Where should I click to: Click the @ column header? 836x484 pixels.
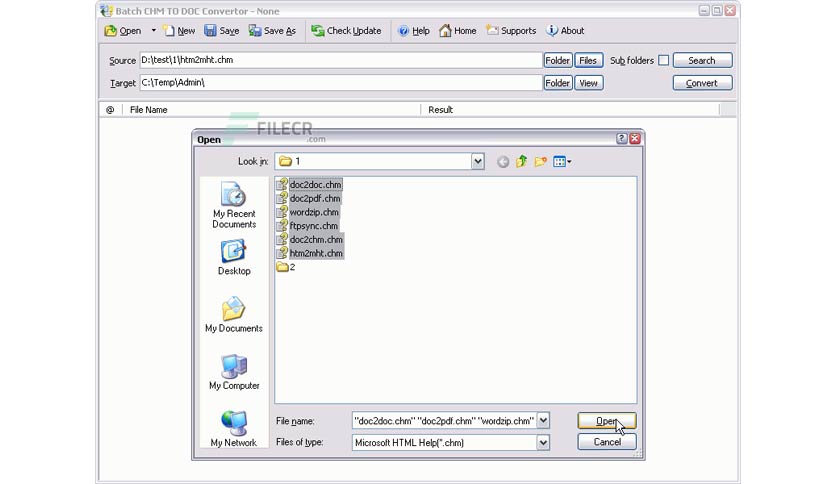[110, 110]
